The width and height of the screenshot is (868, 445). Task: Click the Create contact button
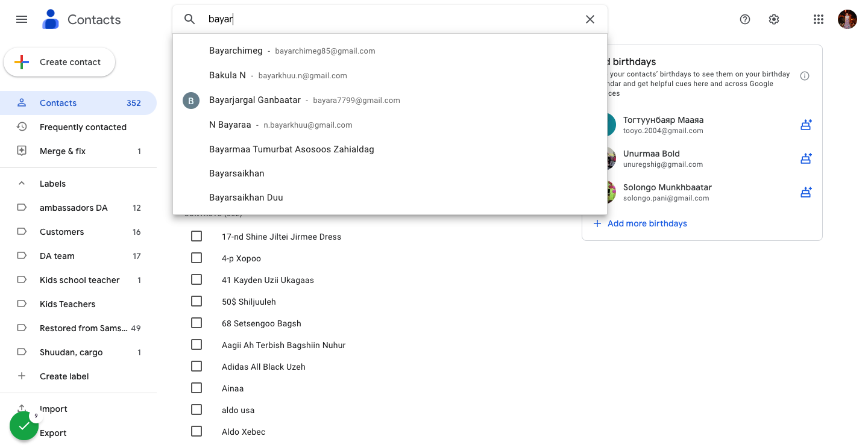tap(59, 62)
